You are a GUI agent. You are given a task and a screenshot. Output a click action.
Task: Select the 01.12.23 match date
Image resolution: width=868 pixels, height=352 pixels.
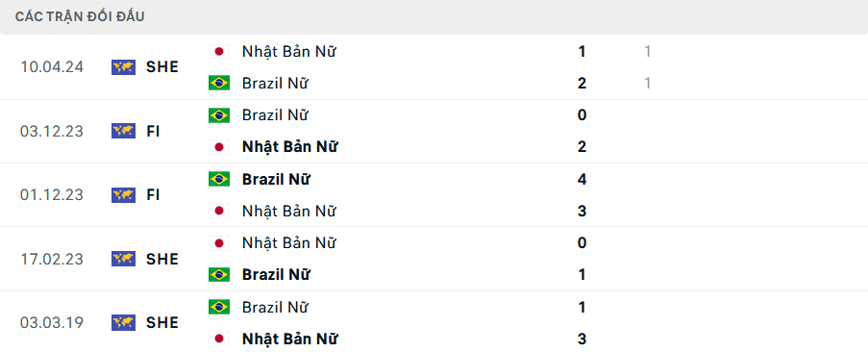click(x=52, y=195)
